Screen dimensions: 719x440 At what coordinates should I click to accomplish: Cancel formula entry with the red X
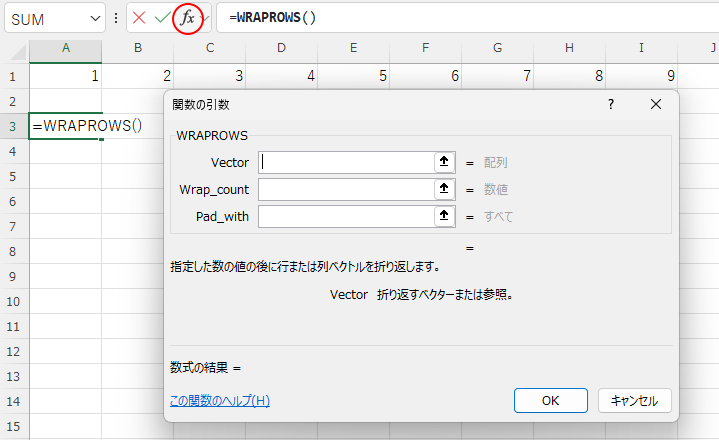[138, 18]
